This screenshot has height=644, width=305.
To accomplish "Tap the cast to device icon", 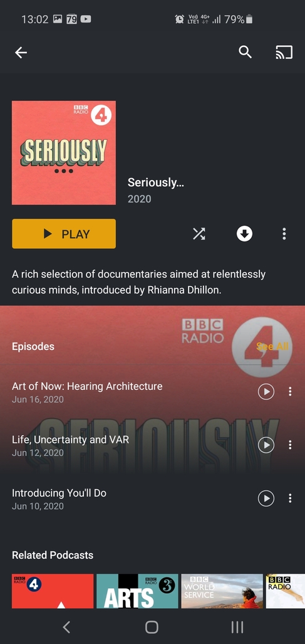I will tap(284, 53).
